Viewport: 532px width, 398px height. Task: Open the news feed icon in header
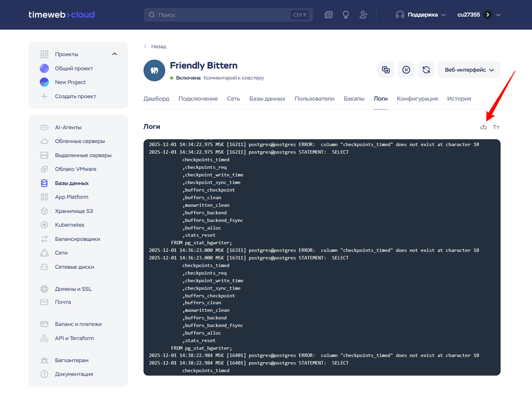click(x=328, y=15)
